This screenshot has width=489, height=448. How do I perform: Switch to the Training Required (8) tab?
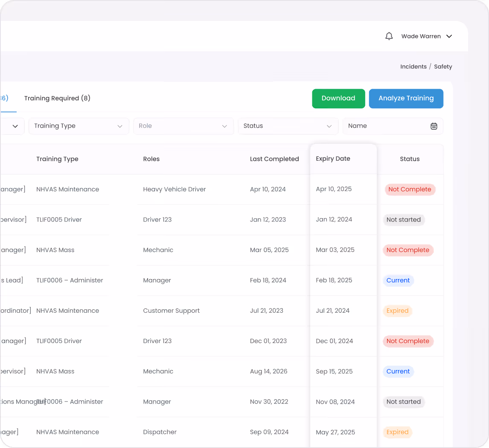coord(57,98)
